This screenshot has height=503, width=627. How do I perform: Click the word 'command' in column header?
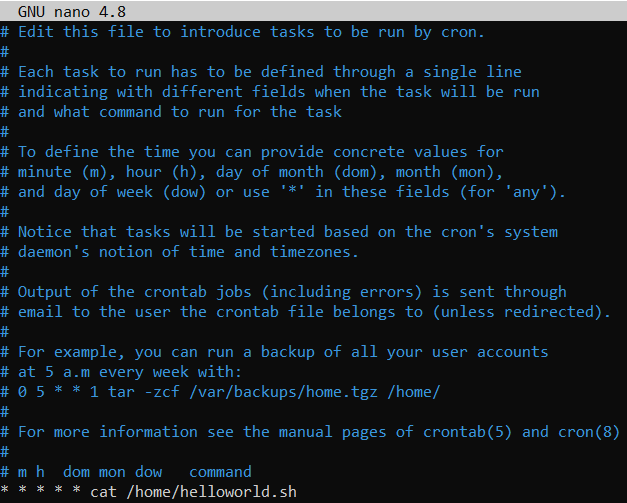[221, 472]
